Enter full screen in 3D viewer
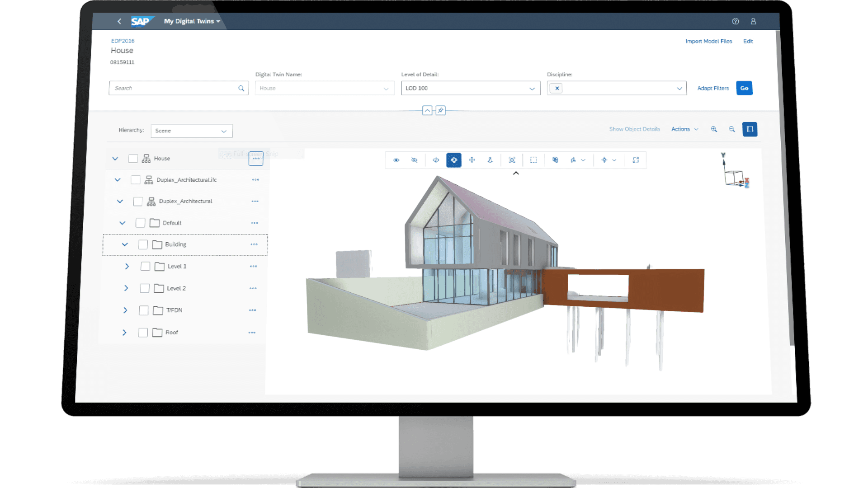Viewport: 868px width, 488px height. coord(636,160)
